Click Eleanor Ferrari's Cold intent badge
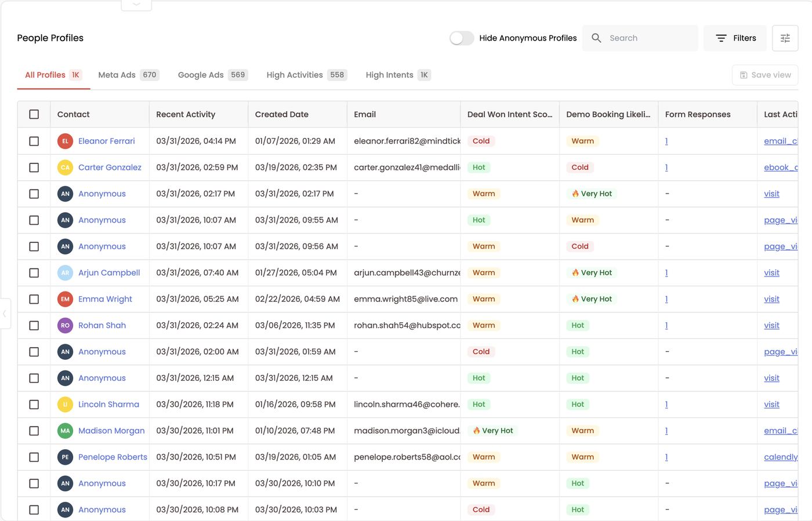Image resolution: width=812 pixels, height=521 pixels. click(481, 141)
